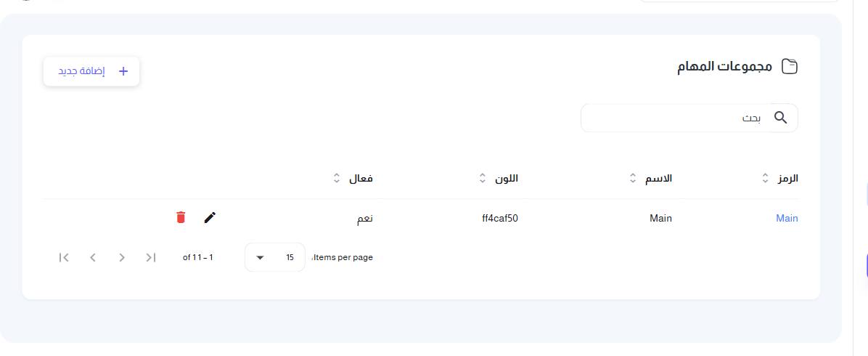Add a new group via إضافة جديد
868x356 pixels.
click(91, 71)
